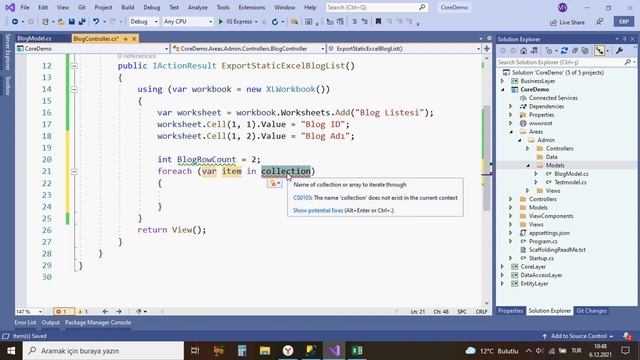
Task: Switch to the Git Changes tab
Action: pyautogui.click(x=591, y=311)
